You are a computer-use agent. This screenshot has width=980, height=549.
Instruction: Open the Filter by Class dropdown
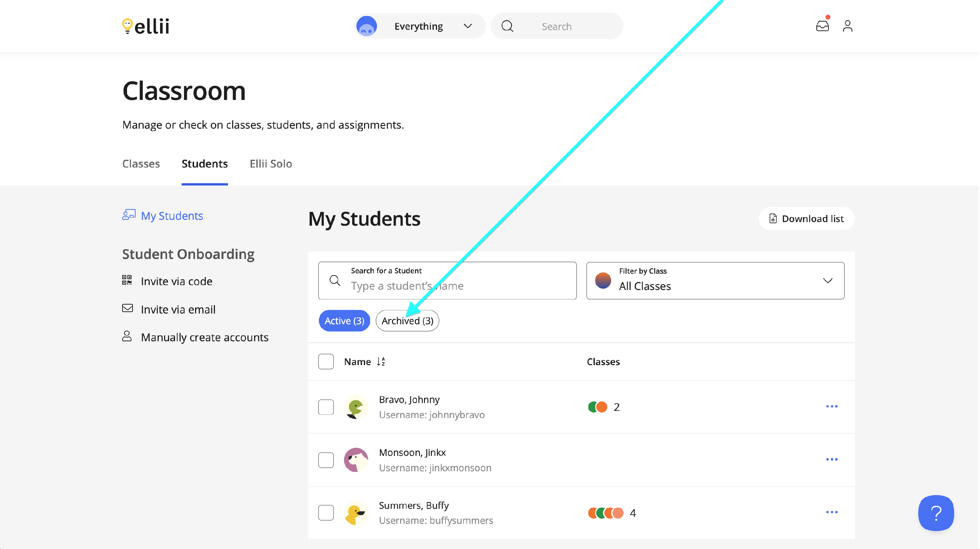pos(715,281)
